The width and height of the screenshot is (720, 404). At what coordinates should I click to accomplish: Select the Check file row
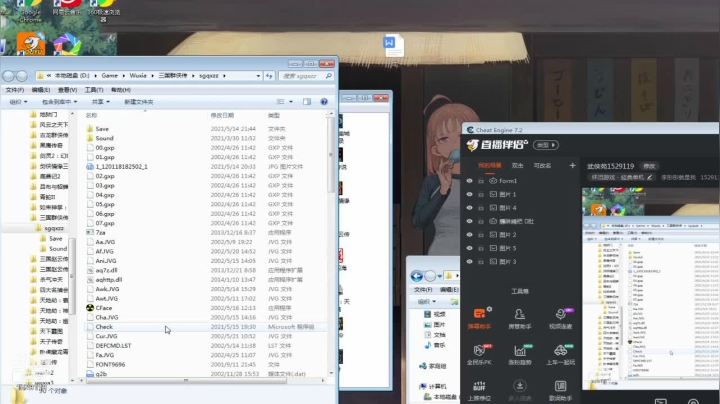(x=205, y=327)
